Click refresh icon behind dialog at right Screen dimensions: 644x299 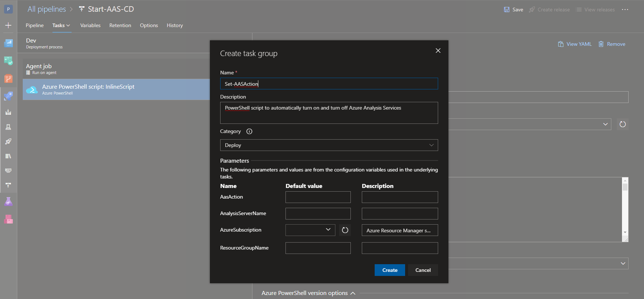pos(623,124)
